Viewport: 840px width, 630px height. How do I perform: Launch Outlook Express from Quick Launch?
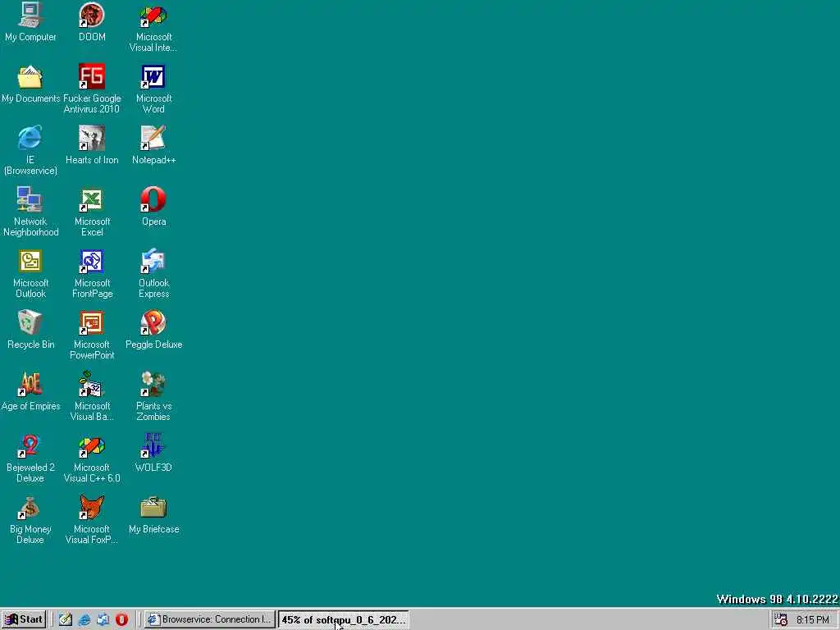point(103,620)
